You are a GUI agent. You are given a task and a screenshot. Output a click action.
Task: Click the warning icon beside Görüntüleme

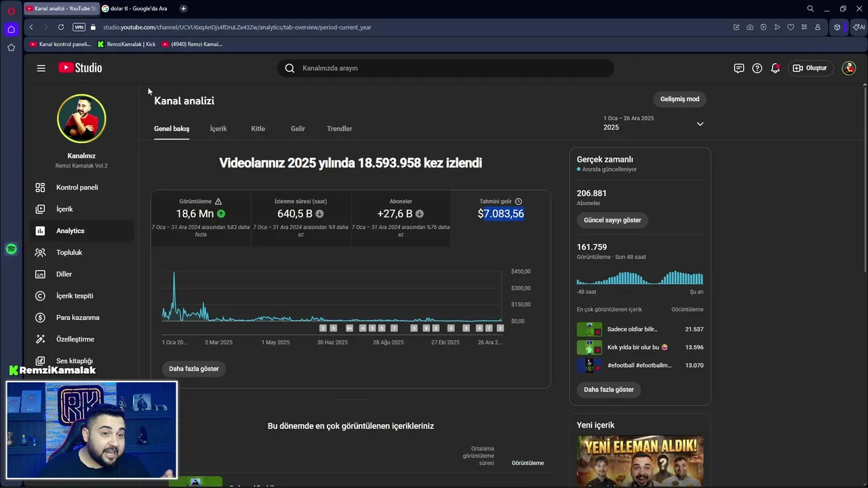tap(218, 201)
